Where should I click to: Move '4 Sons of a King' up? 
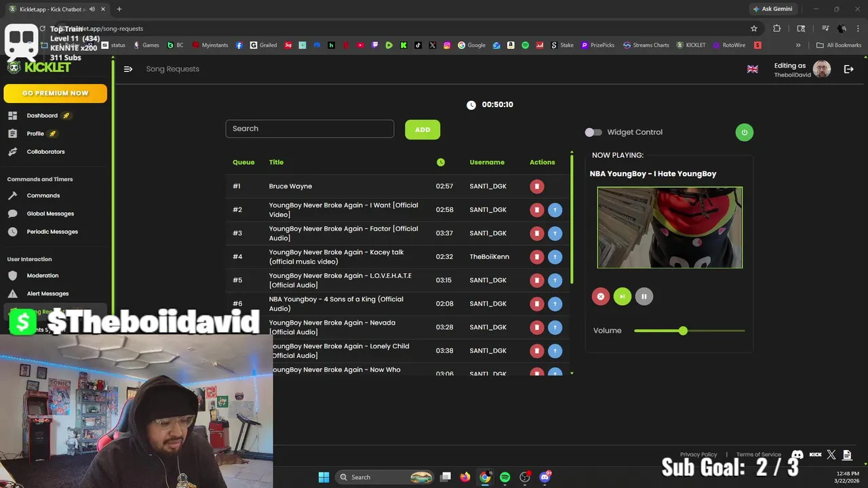[555, 304]
